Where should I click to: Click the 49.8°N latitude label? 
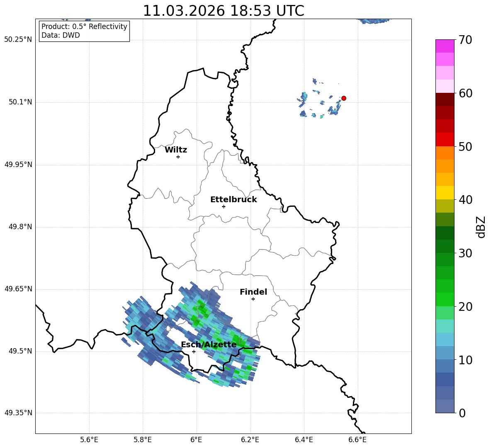[x=20, y=227]
